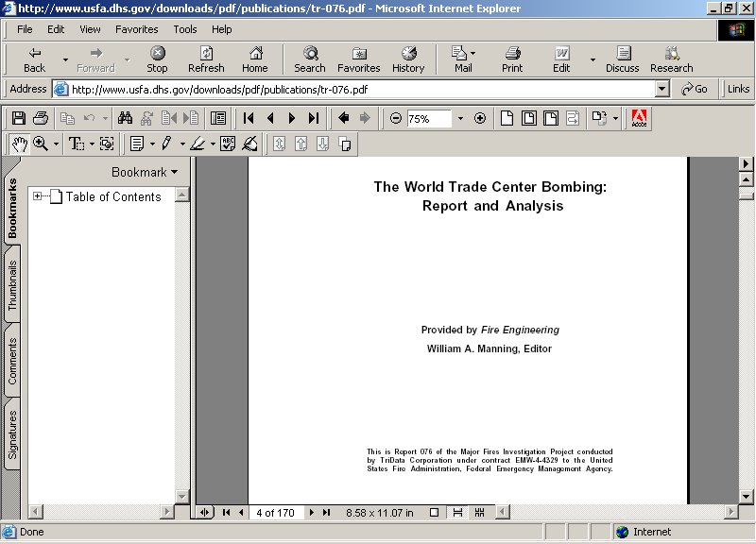Open the View menu
Screen dimensions: 756x544
pyautogui.click(x=90, y=29)
